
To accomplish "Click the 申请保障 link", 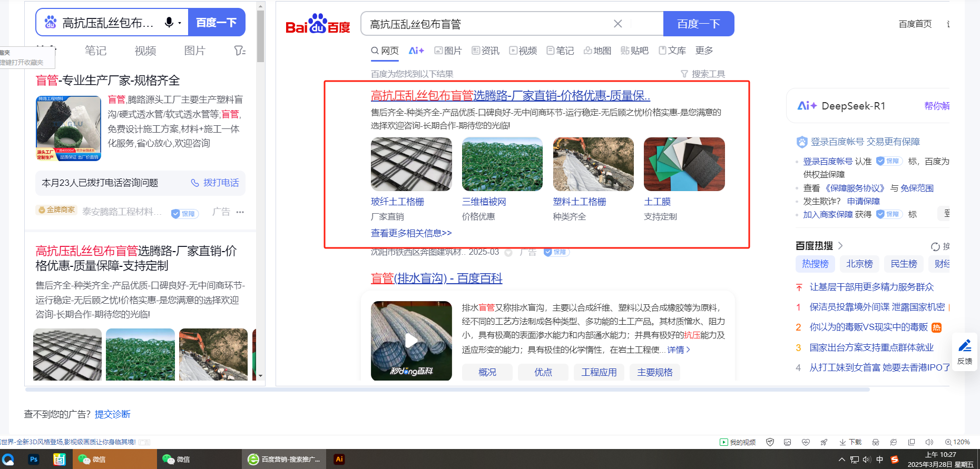I will click(x=864, y=201).
